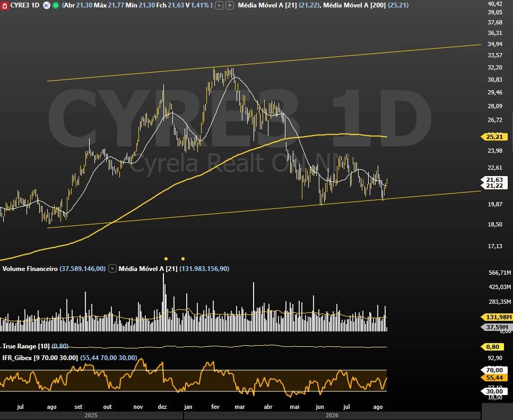Image resolution: width=513 pixels, height=420 pixels.
Task: Add an indicator with the plus icon
Action: (230, 5)
